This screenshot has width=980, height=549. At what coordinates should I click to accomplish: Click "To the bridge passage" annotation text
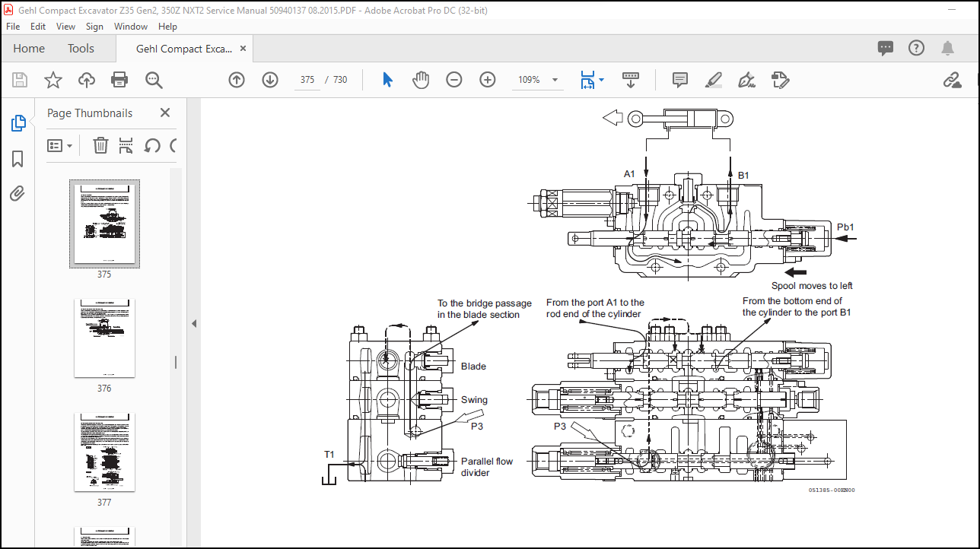485,303
